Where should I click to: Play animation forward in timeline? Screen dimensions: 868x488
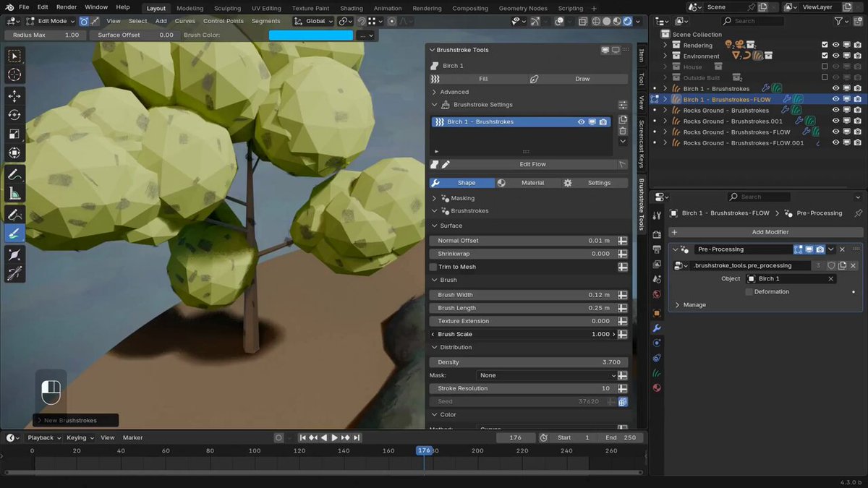334,437
